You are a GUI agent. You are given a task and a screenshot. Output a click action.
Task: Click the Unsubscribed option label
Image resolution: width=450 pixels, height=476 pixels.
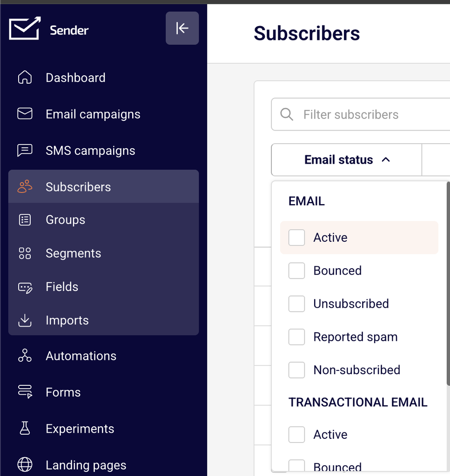(x=351, y=304)
